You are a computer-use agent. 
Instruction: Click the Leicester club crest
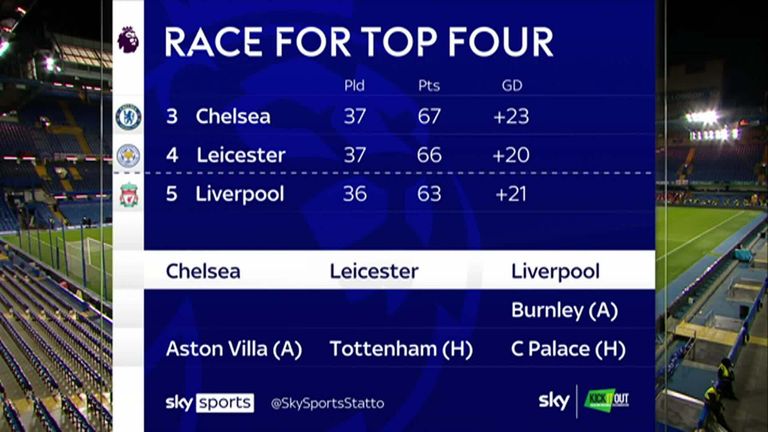pos(128,156)
